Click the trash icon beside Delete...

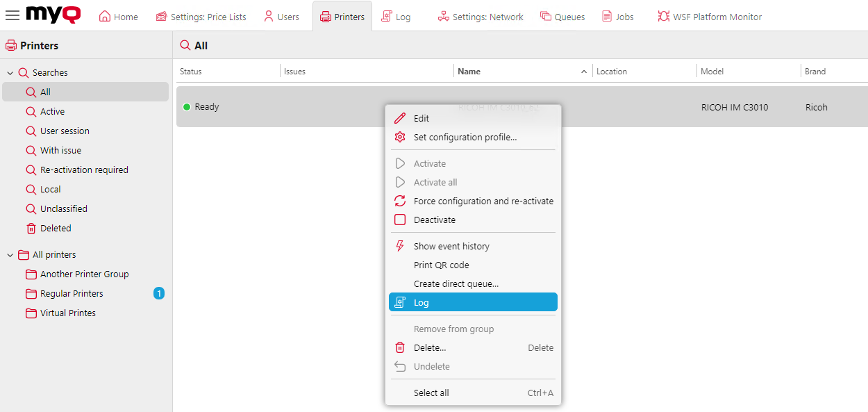pyautogui.click(x=400, y=347)
